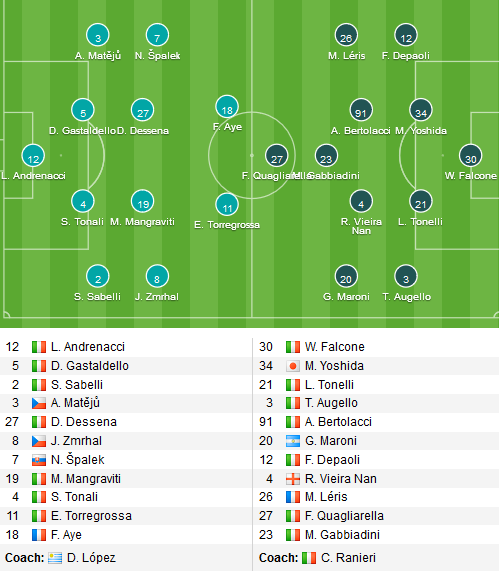Click D. Dessena's number 27 pitch marker

(143, 110)
